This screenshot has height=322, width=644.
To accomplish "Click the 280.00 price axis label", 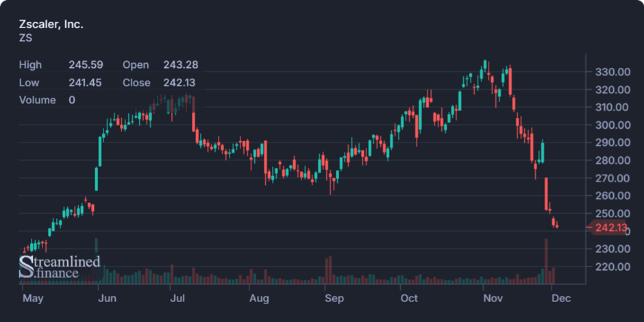I will tap(612, 160).
